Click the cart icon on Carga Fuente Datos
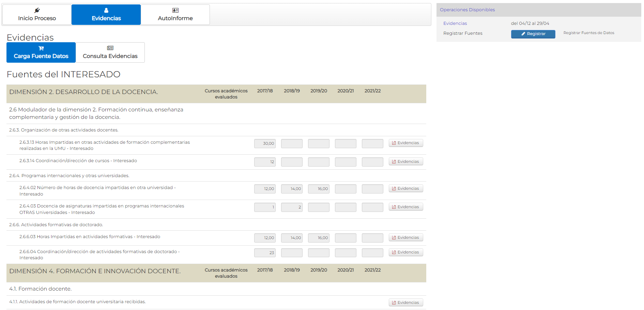The image size is (644, 310). click(x=41, y=48)
